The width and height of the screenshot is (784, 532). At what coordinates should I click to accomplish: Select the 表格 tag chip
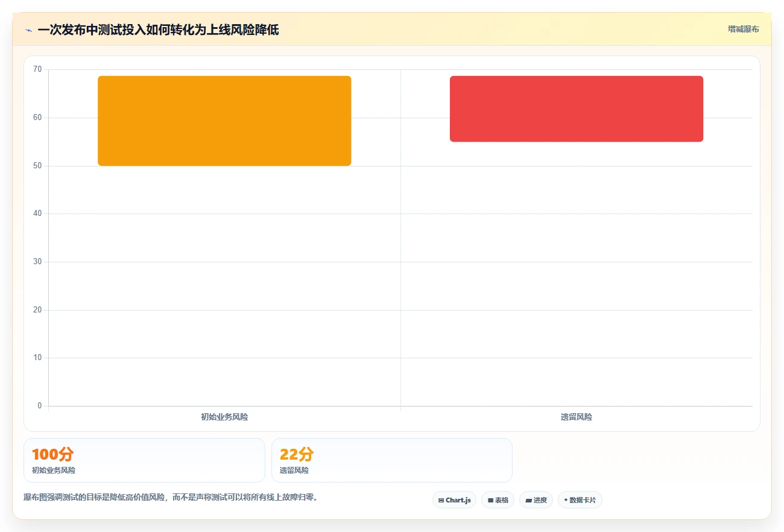498,500
